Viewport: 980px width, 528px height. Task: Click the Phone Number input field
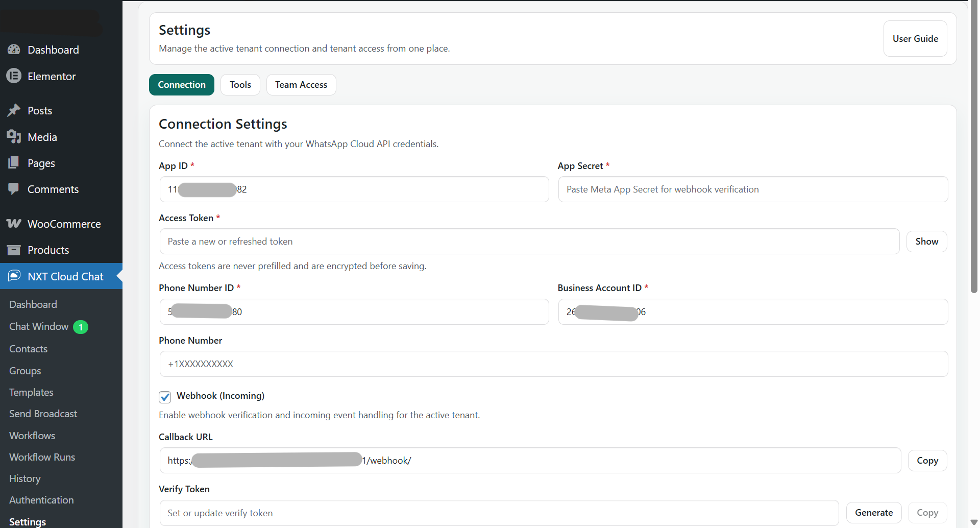pyautogui.click(x=554, y=364)
